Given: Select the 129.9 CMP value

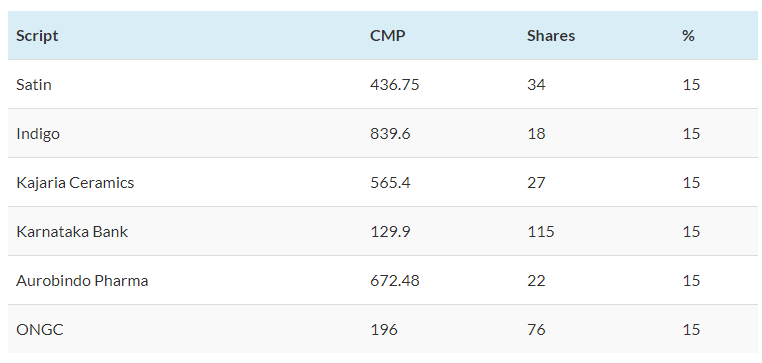Looking at the screenshot, I should 390,231.
